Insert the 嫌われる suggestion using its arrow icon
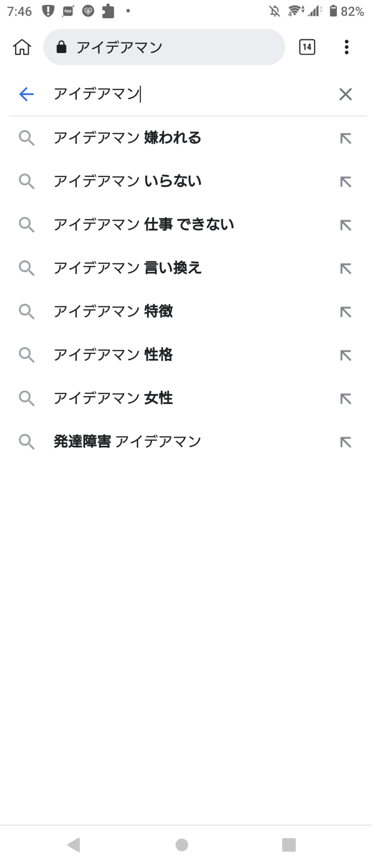The image size is (372, 868). click(x=346, y=138)
